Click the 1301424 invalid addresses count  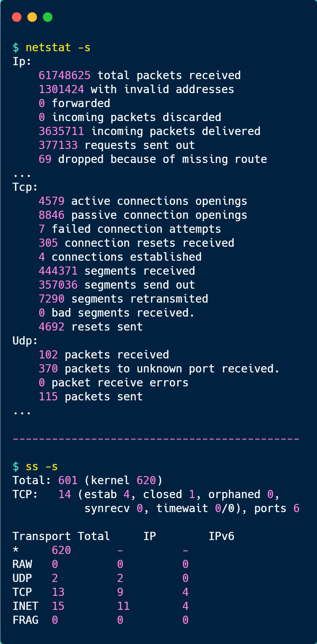coord(61,89)
